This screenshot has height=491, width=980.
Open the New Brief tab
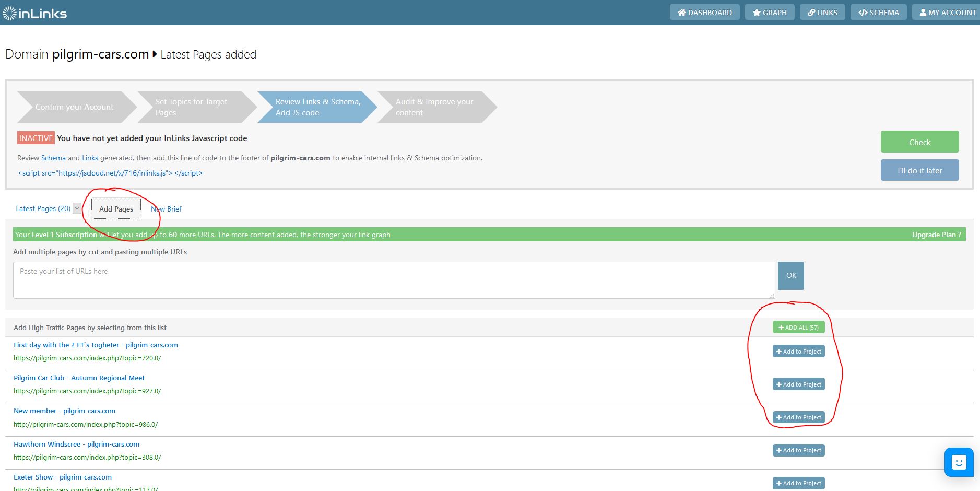166,209
